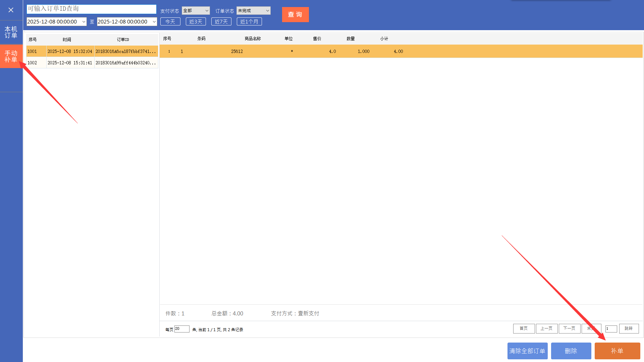Open the start date picker dropdown

[x=84, y=22]
